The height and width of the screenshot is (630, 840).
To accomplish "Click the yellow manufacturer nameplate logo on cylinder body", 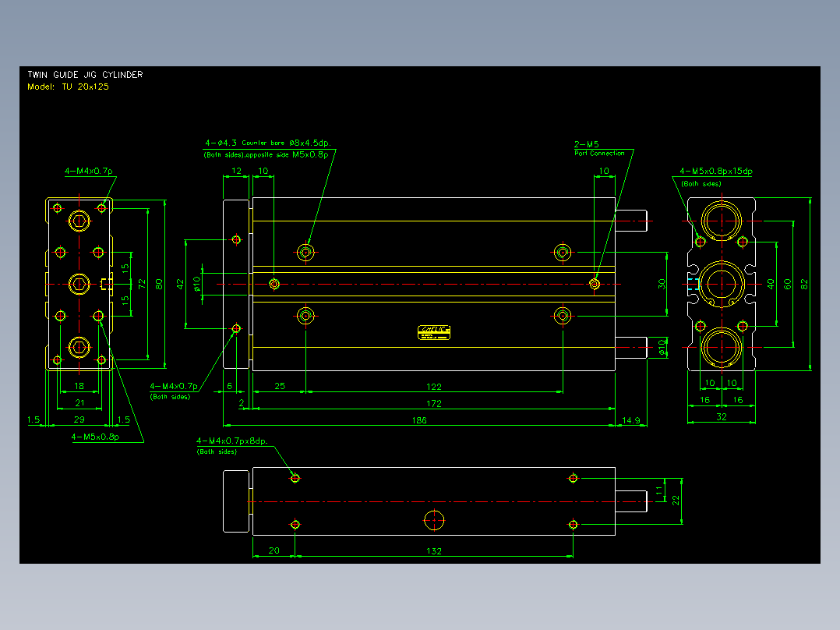I will (x=434, y=332).
